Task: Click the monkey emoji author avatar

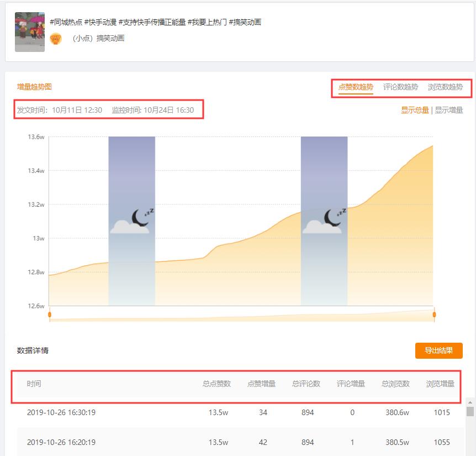Action: (x=54, y=39)
